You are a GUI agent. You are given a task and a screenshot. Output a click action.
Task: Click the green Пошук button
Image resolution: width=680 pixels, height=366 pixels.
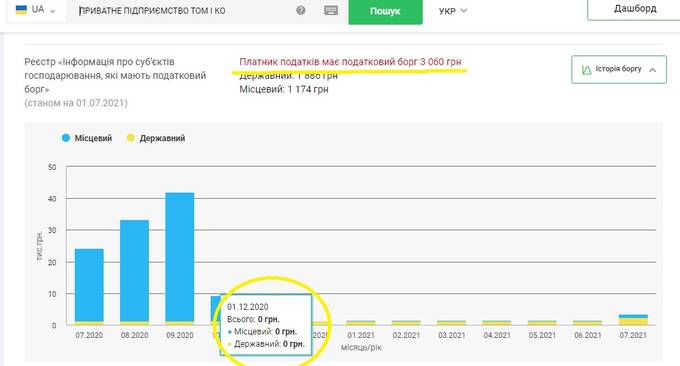[385, 11]
